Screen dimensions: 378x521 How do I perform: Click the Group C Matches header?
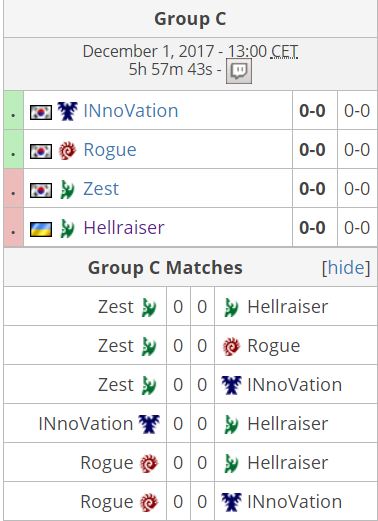pos(165,268)
